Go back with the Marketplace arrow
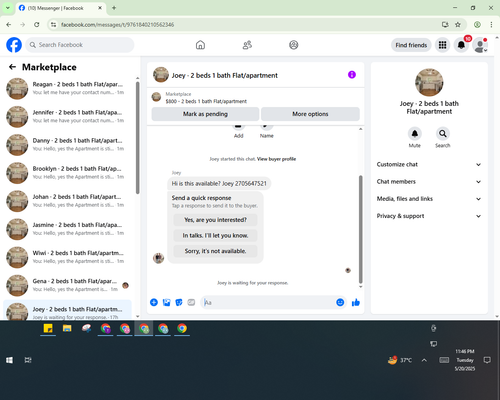 click(12, 67)
